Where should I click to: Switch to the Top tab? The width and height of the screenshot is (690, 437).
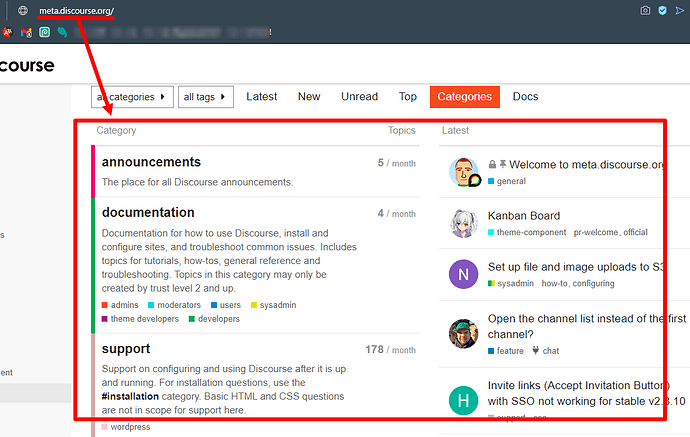407,96
